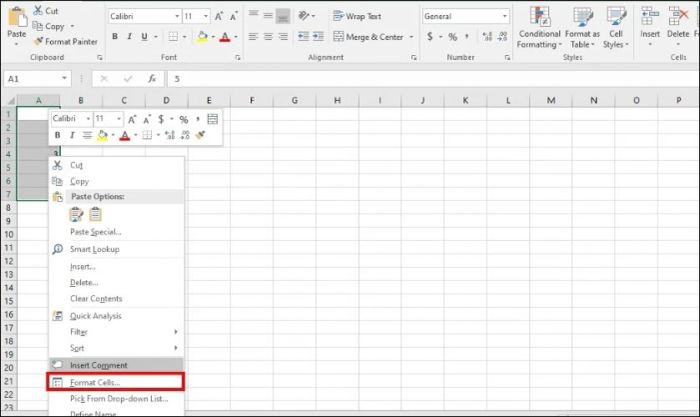The width and height of the screenshot is (700, 417).
Task: Click Quick Analysis in context menu
Action: pos(116,316)
